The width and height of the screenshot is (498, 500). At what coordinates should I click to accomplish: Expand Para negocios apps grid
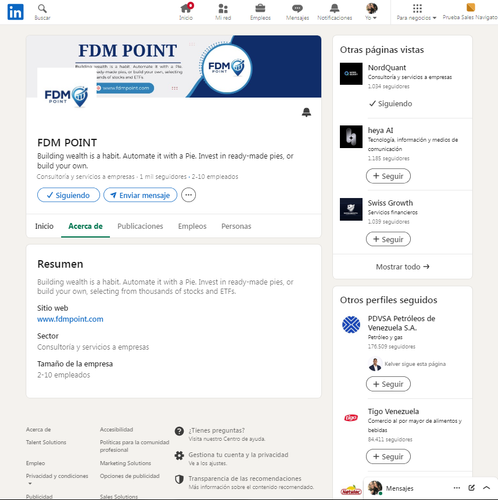(x=417, y=12)
